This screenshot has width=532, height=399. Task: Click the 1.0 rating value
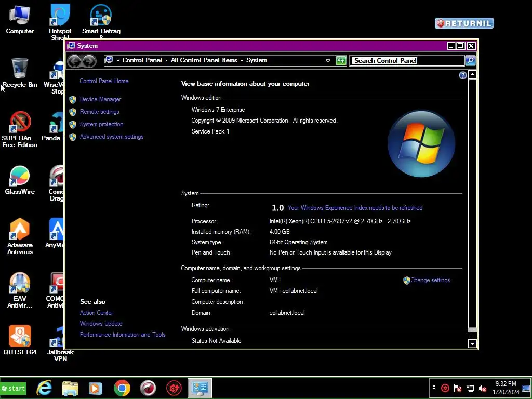click(x=277, y=208)
